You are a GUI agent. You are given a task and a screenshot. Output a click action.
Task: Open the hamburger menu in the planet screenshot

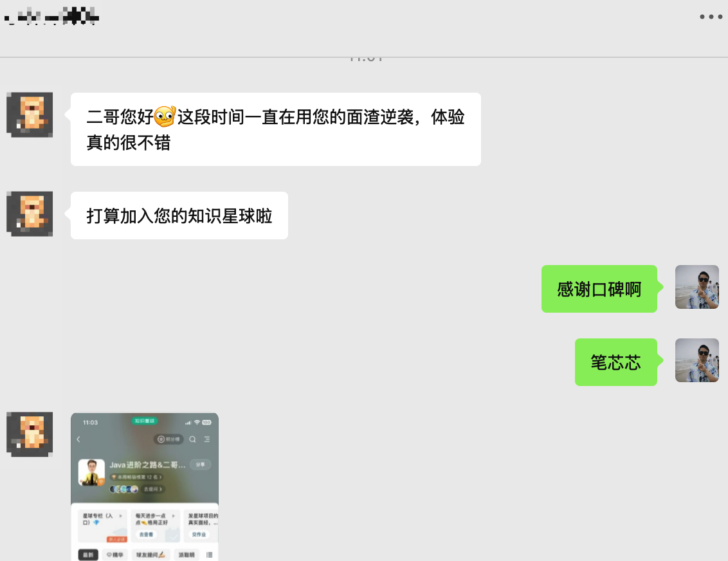207,439
